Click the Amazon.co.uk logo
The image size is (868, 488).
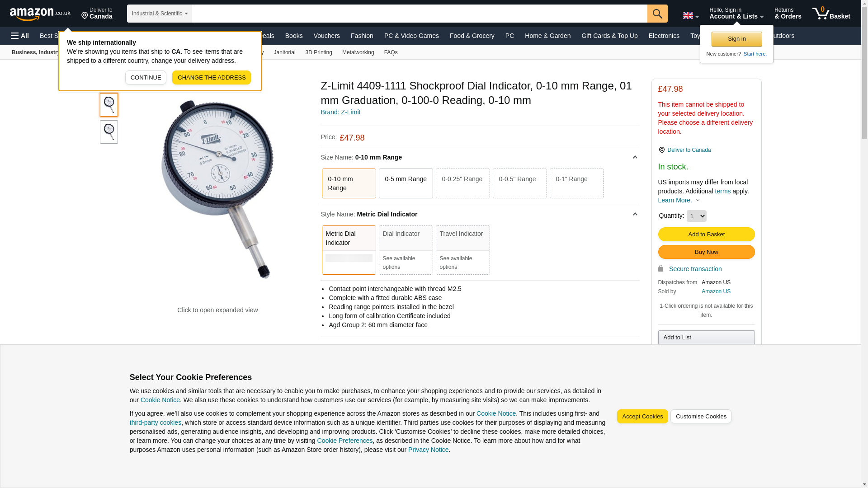[x=40, y=14]
